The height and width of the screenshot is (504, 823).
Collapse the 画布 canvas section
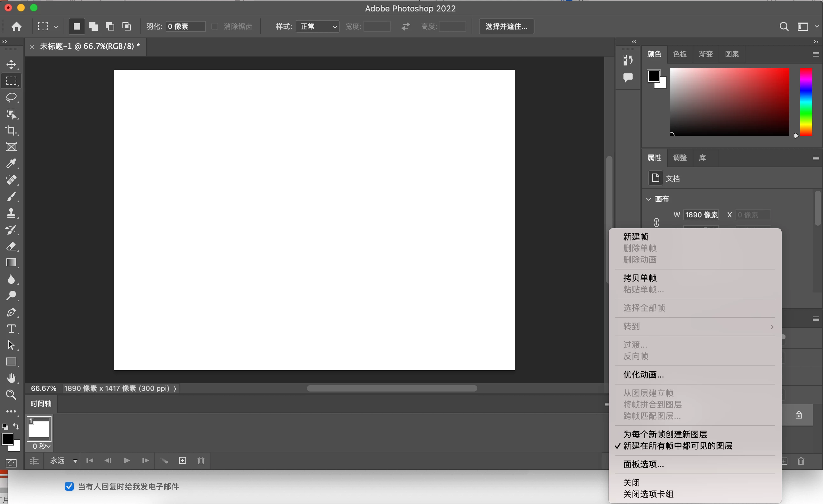(x=649, y=199)
